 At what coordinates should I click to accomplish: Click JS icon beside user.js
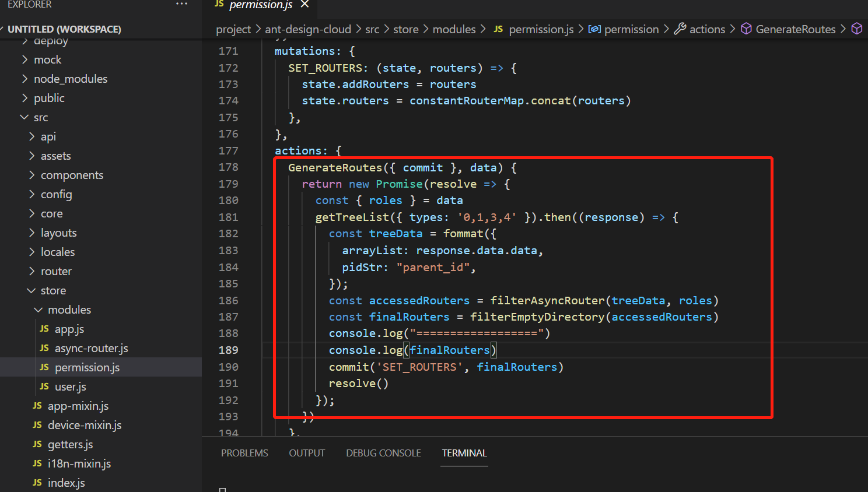[44, 386]
